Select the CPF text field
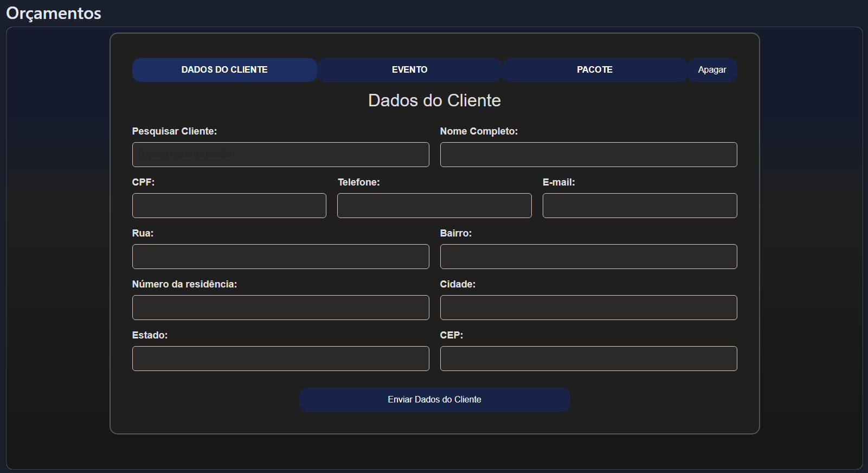The image size is (868, 473). tap(229, 206)
